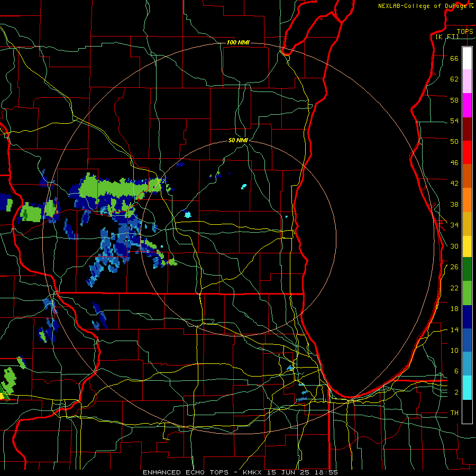Click legend value 30
Image resolution: width=476 pixels, height=476 pixels.
(x=454, y=246)
